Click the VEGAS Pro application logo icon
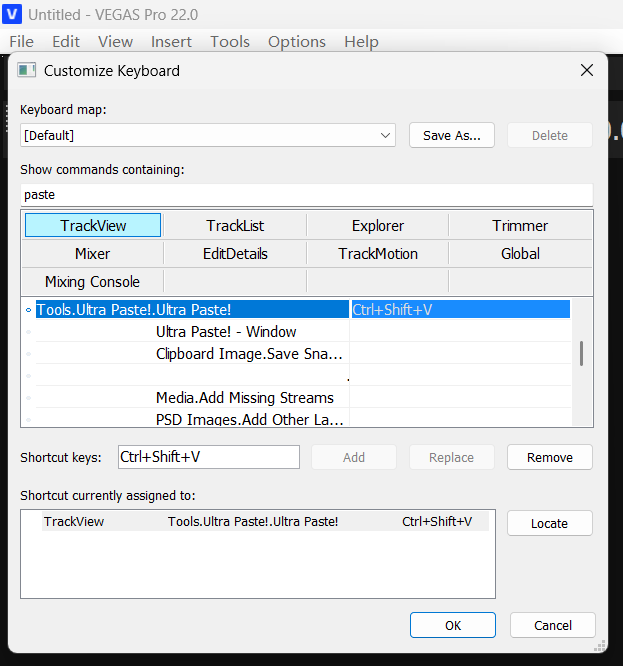 (13, 15)
